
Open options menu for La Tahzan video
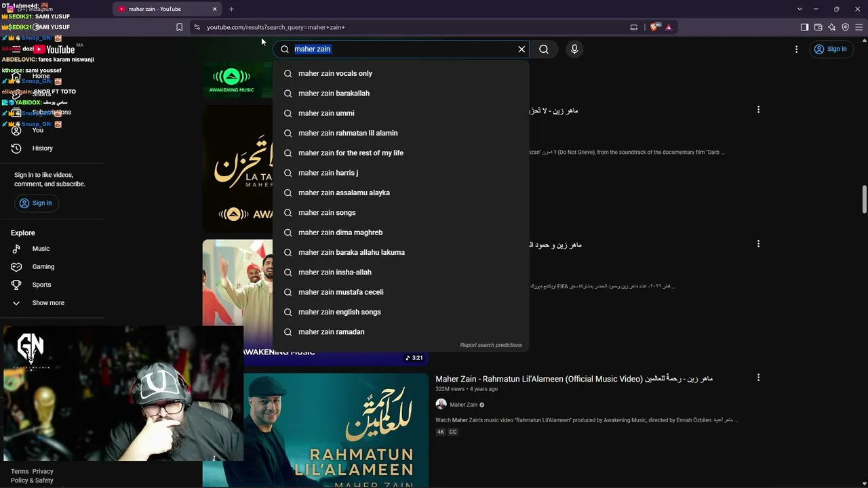[x=758, y=109]
